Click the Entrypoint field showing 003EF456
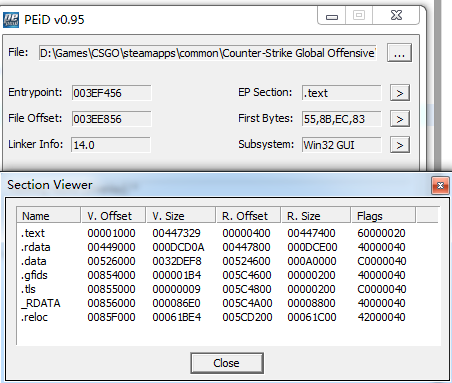This screenshot has width=452, height=383. [x=111, y=93]
